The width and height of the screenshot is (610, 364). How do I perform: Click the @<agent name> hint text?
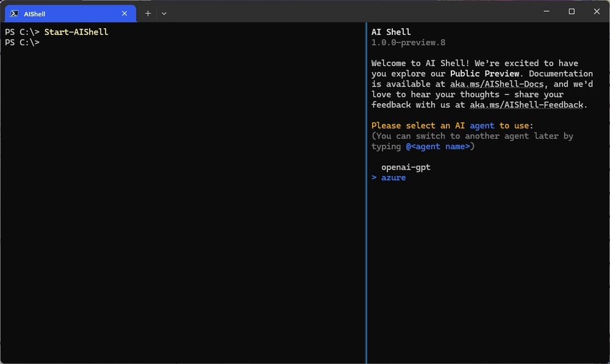pyautogui.click(x=438, y=146)
